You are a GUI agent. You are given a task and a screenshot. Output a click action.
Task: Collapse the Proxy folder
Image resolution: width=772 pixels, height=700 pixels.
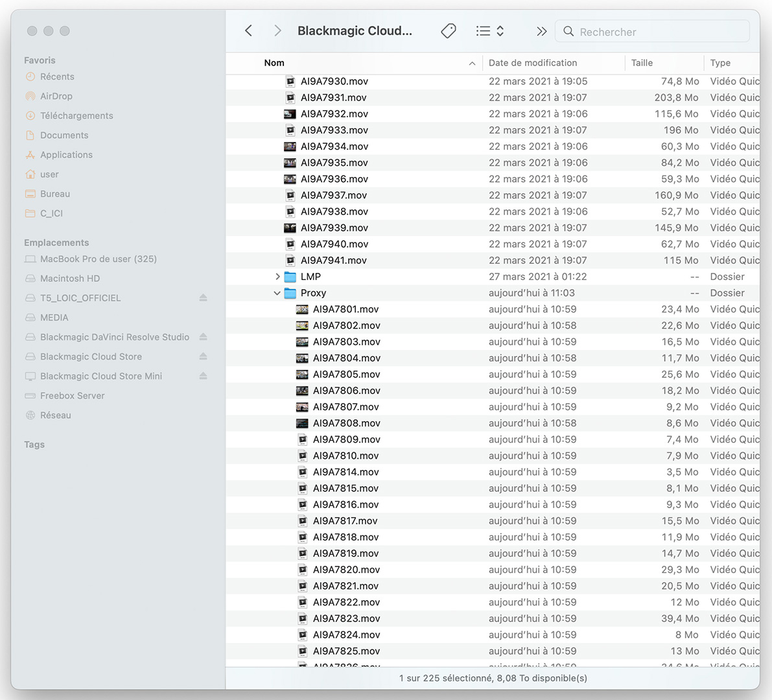click(277, 293)
